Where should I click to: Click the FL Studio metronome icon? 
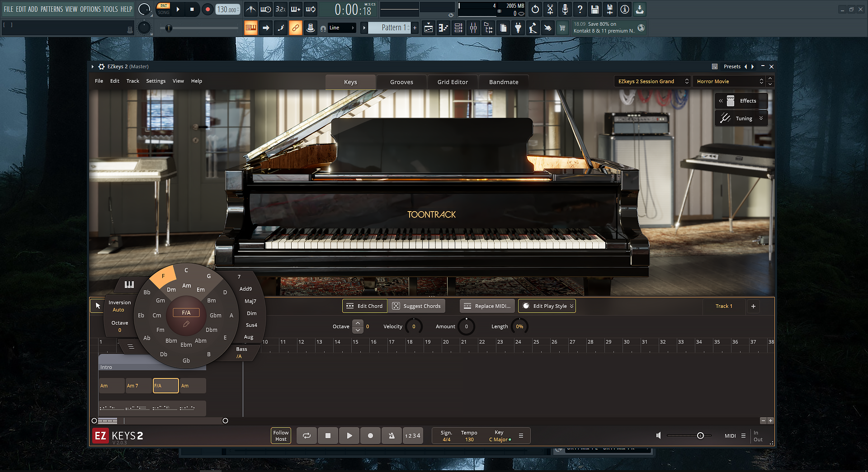(251, 9)
